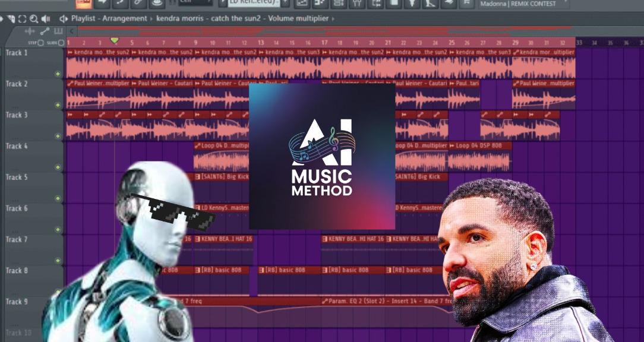Select the kendra mor..ultiplier clip on Track 1
Viewport: 644px width, 342px height.
[544, 63]
